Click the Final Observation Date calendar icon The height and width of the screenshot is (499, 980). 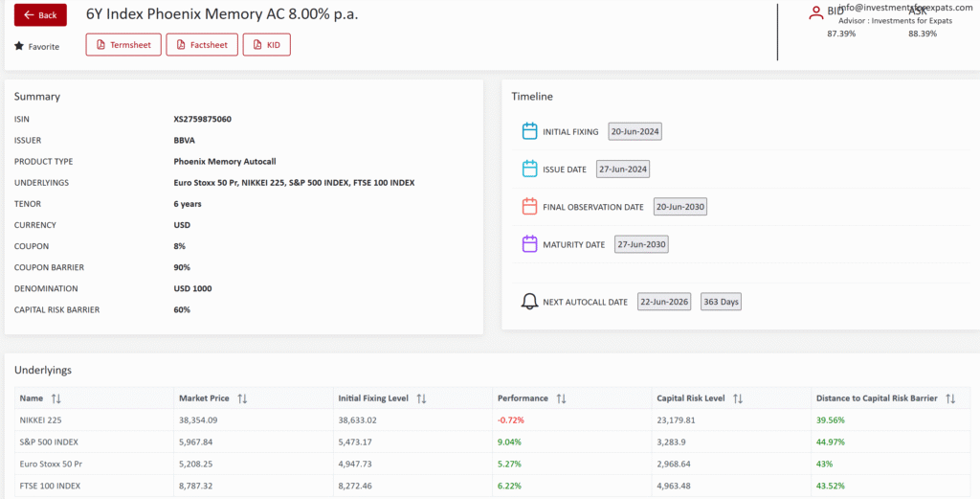pyautogui.click(x=529, y=206)
